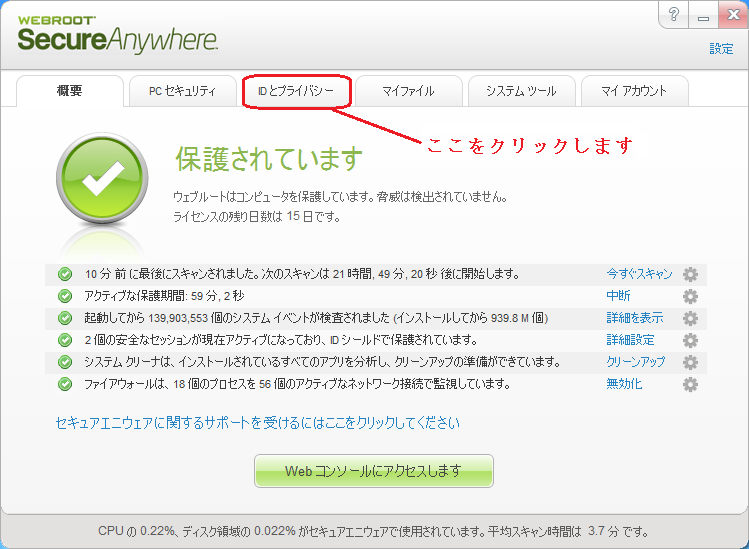The height and width of the screenshot is (549, 749).
Task: Click the 設定 link at top right
Action: click(721, 49)
